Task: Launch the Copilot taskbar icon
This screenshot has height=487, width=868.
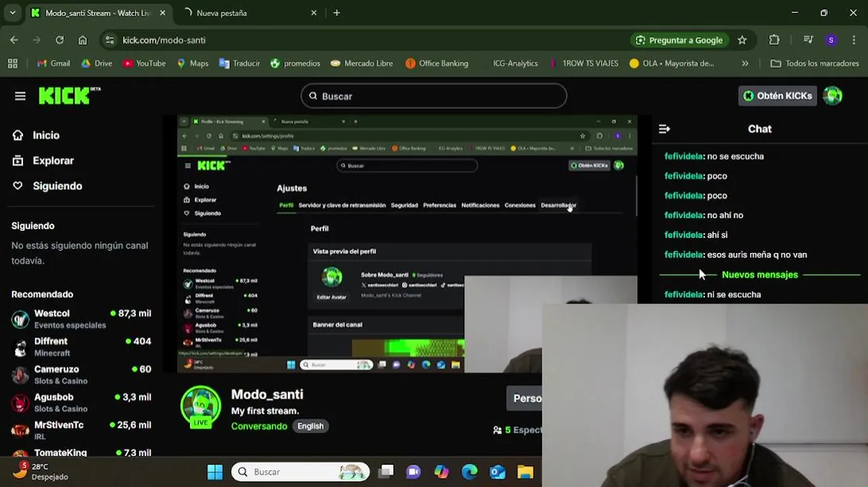Action: (x=441, y=471)
